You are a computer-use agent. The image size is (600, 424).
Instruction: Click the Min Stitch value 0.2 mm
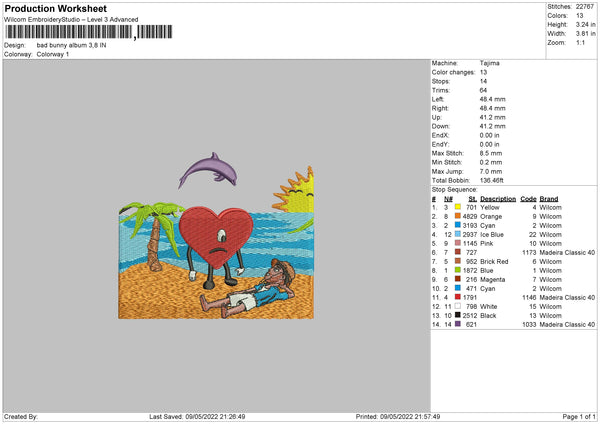pyautogui.click(x=492, y=162)
